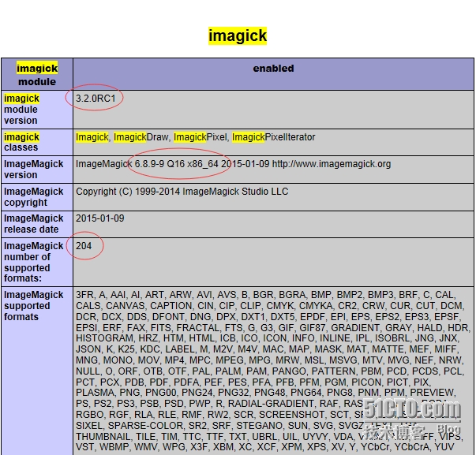Click the ImagickPixelIterator class name
This screenshot has height=455, width=476.
coord(273,137)
